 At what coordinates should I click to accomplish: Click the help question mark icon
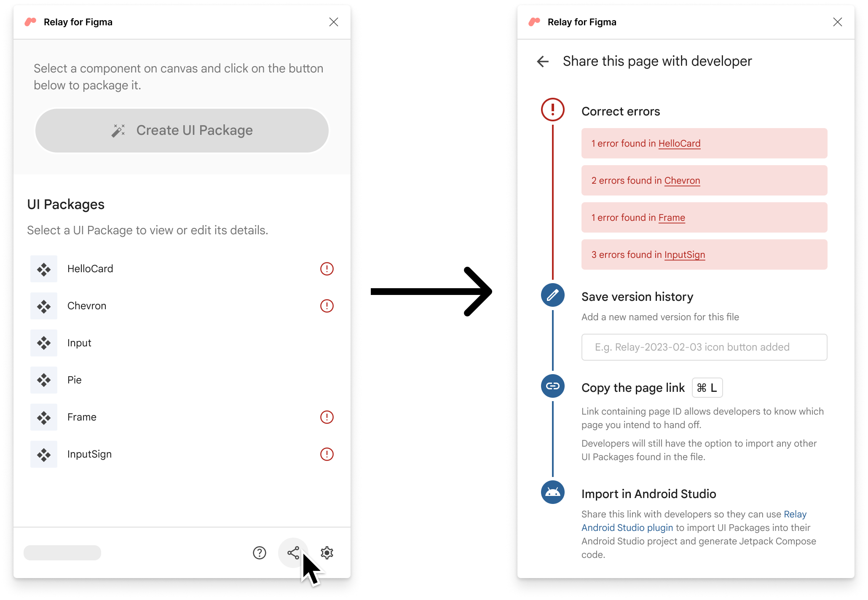[261, 553]
